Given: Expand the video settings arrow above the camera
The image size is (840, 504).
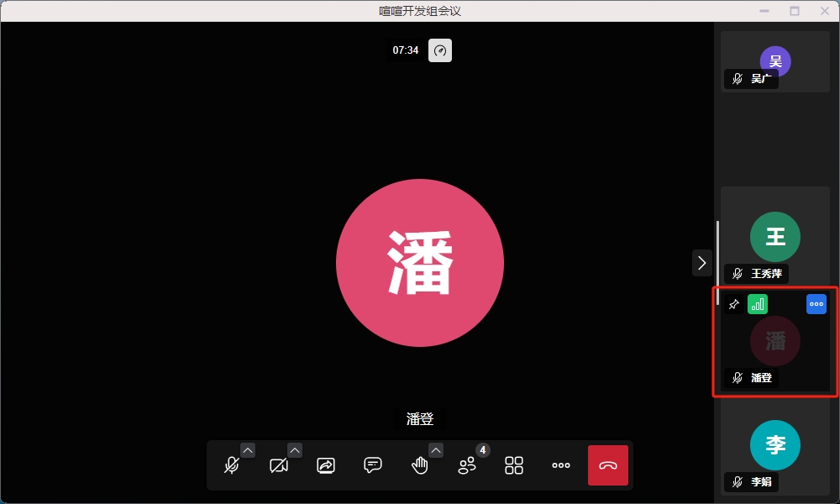Looking at the screenshot, I should click(295, 450).
